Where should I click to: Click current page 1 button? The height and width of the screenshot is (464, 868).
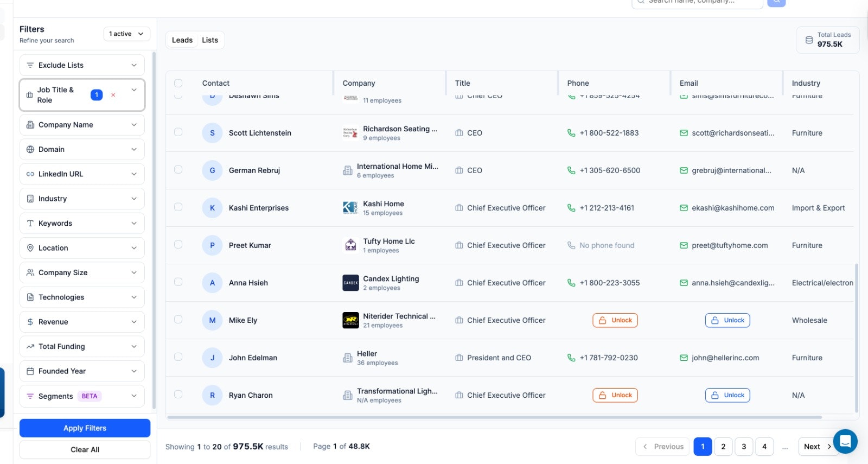[703, 447]
